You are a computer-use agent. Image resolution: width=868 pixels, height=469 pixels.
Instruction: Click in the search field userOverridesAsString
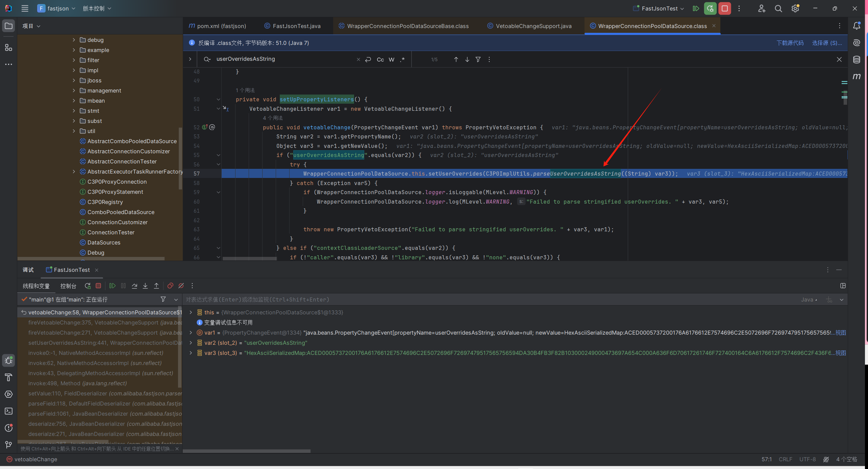[284, 59]
